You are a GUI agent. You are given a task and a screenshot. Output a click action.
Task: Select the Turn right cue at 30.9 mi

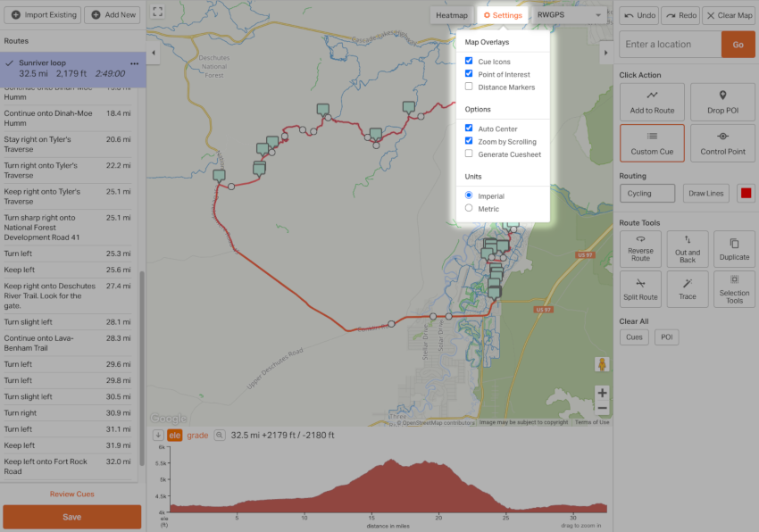(x=67, y=413)
